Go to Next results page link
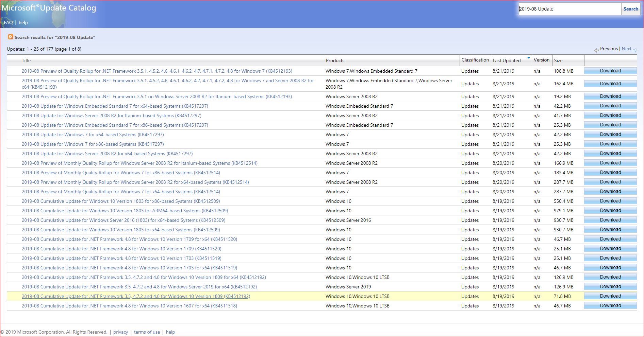This screenshot has height=337, width=644. tap(626, 49)
